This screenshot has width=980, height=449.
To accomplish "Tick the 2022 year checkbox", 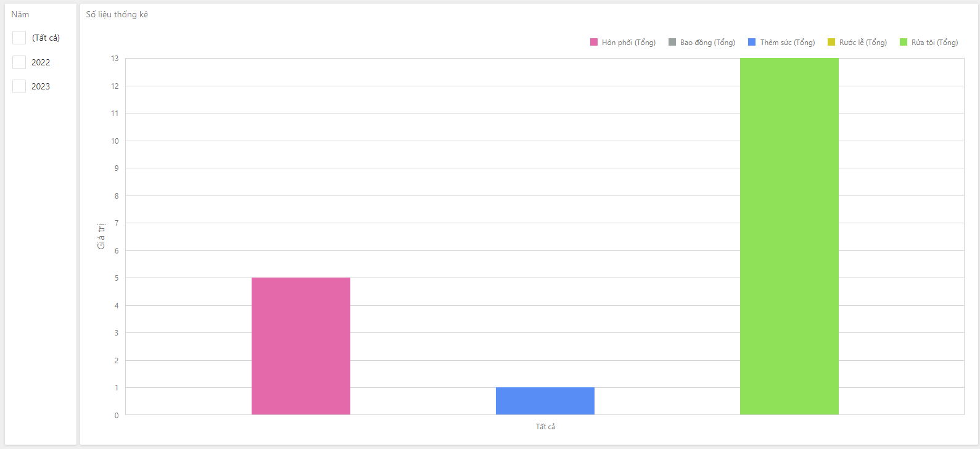I will click(19, 62).
